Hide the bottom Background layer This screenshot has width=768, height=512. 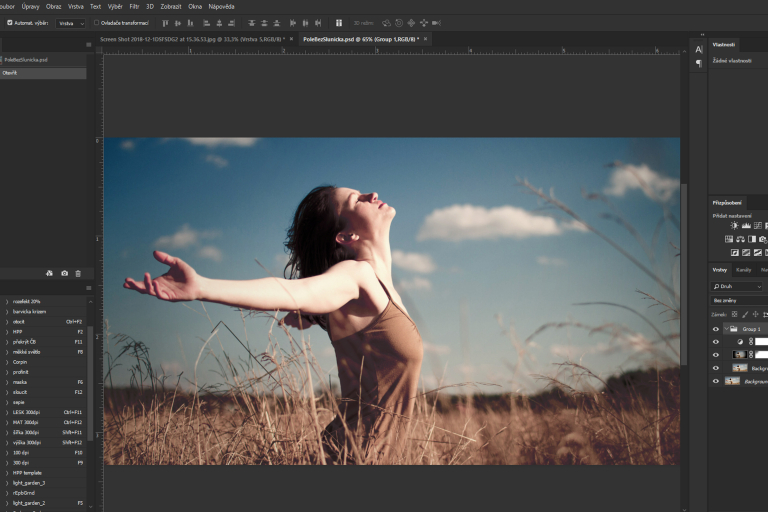[x=715, y=381]
